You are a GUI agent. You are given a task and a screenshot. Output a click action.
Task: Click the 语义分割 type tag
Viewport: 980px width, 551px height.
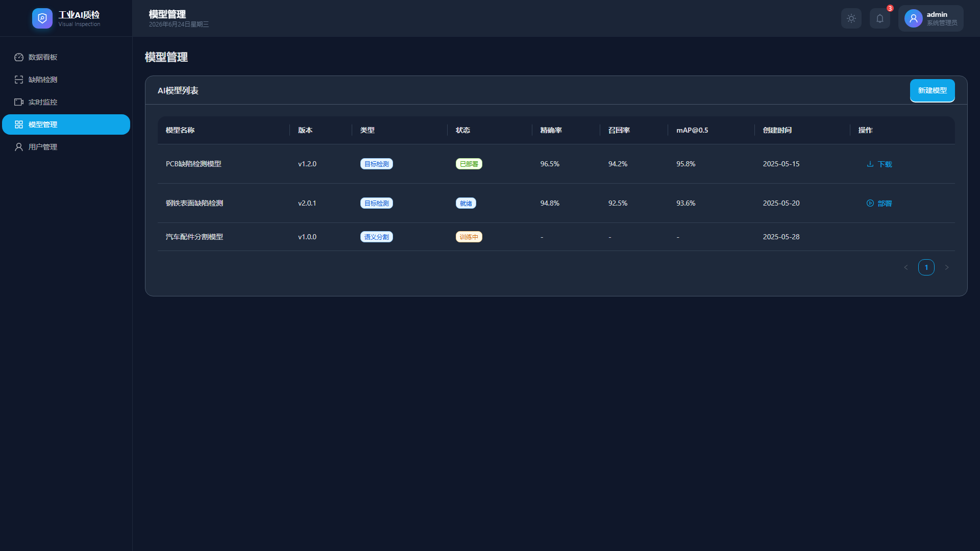pyautogui.click(x=377, y=237)
